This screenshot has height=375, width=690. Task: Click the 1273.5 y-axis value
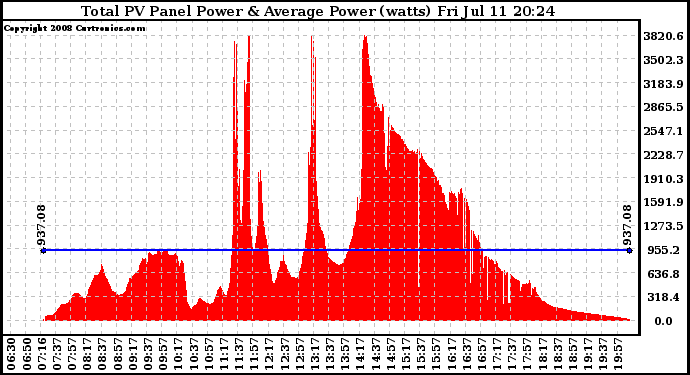(x=663, y=226)
